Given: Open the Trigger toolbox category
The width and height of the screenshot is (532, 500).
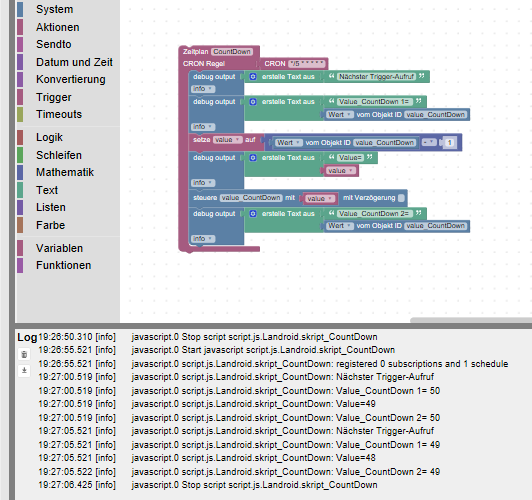Looking at the screenshot, I should [54, 97].
